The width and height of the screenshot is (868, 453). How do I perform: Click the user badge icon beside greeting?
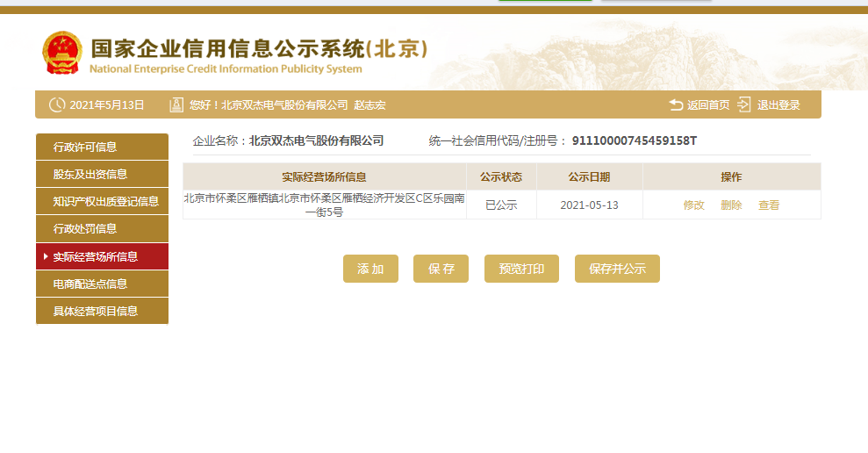click(x=176, y=104)
